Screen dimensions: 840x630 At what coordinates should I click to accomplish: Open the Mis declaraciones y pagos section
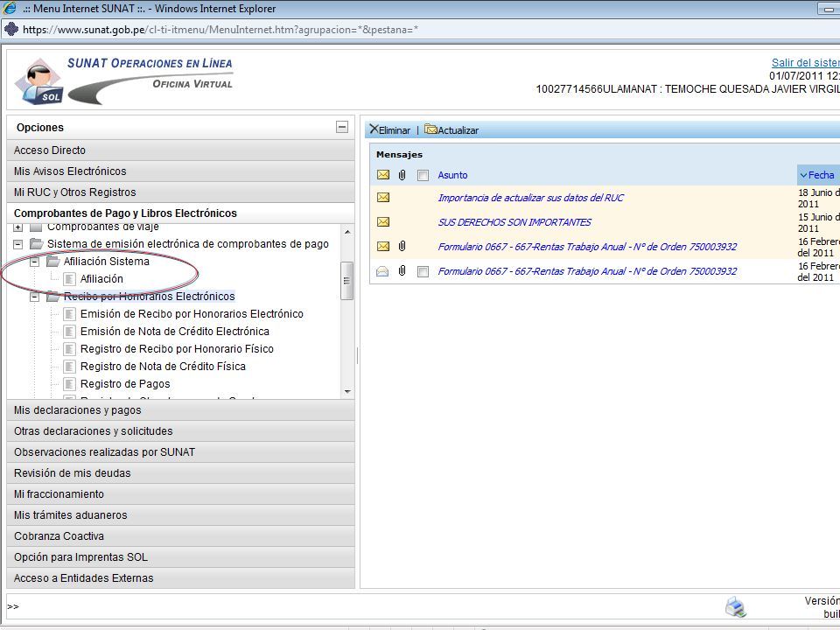180,410
